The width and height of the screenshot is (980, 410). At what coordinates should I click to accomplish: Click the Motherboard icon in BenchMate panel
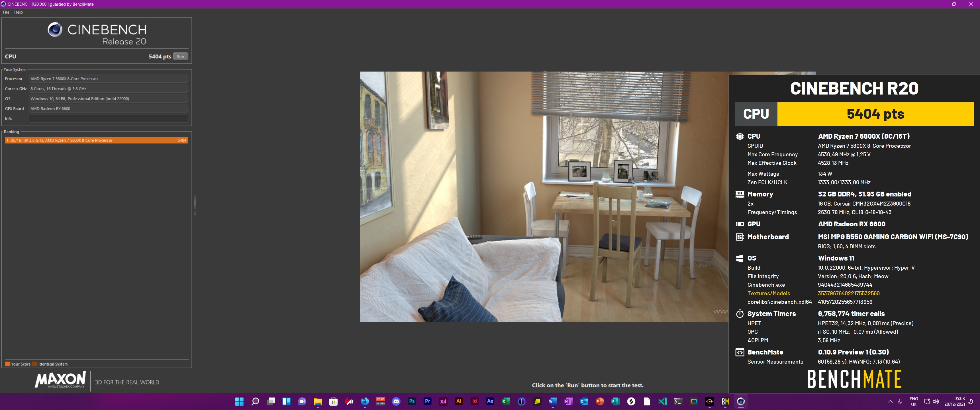(740, 237)
